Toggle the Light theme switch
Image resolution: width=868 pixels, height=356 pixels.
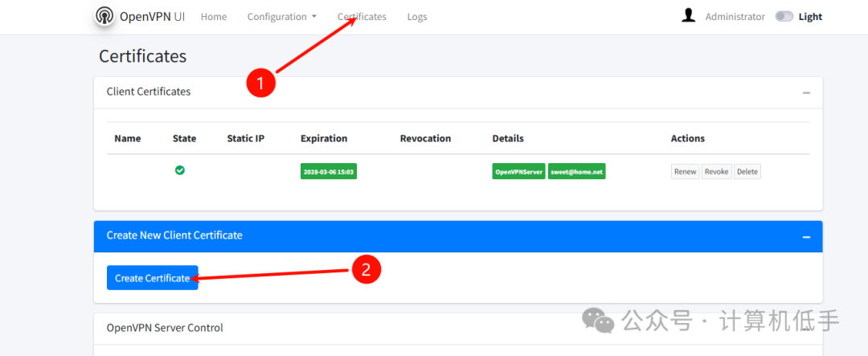click(x=784, y=17)
